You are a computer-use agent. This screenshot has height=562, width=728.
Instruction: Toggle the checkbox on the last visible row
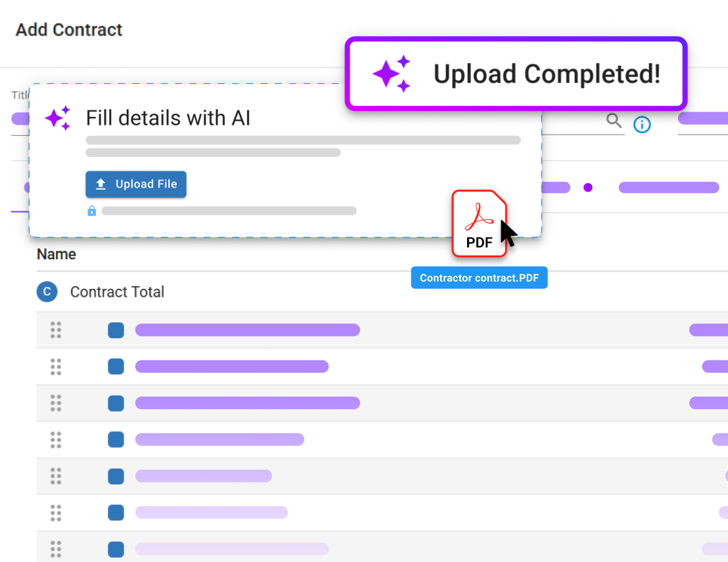(116, 549)
